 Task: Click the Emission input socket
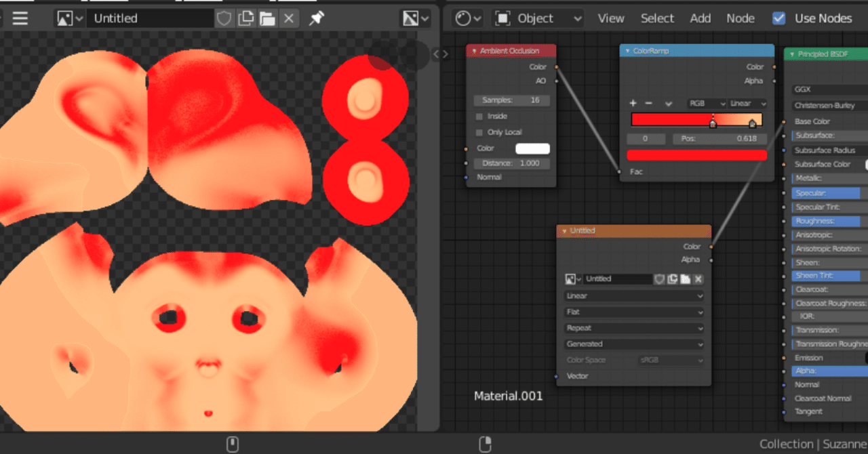click(784, 358)
